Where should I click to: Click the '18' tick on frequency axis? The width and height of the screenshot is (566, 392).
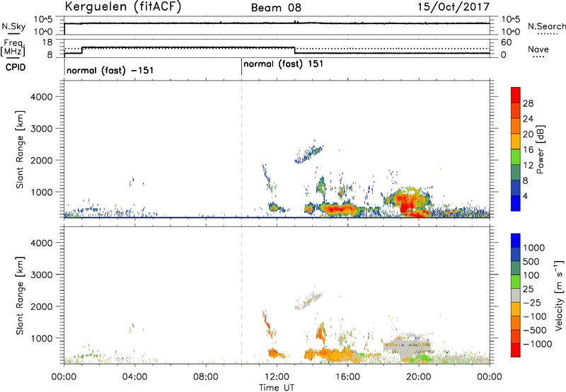tap(47, 42)
